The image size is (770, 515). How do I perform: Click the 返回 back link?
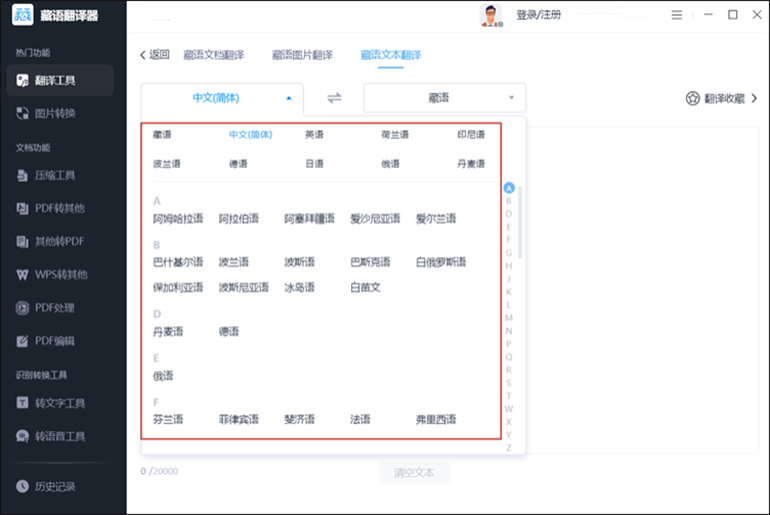pyautogui.click(x=154, y=55)
